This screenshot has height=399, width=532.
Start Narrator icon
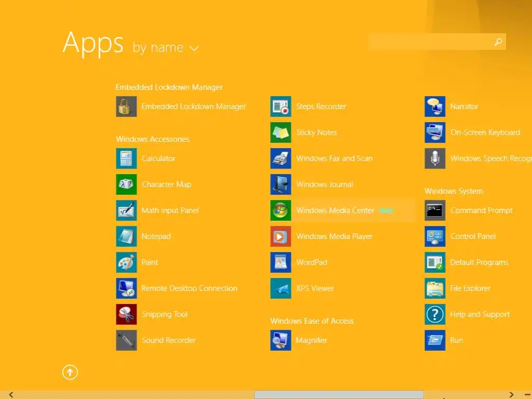point(435,107)
